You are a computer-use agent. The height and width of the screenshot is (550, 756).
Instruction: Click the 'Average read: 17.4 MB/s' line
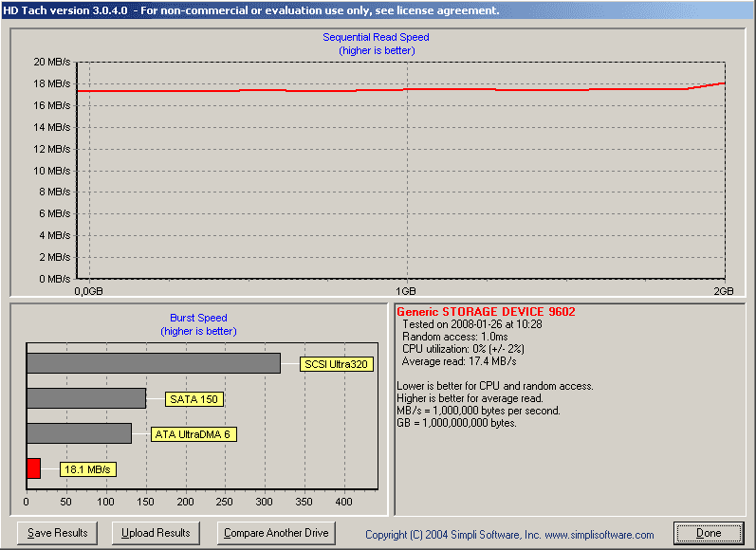pyautogui.click(x=459, y=361)
